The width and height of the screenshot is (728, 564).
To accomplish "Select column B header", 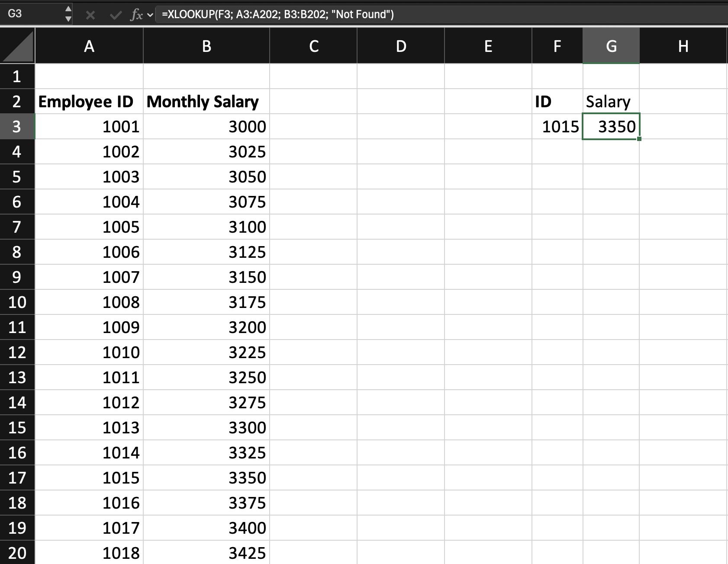I will [x=206, y=46].
